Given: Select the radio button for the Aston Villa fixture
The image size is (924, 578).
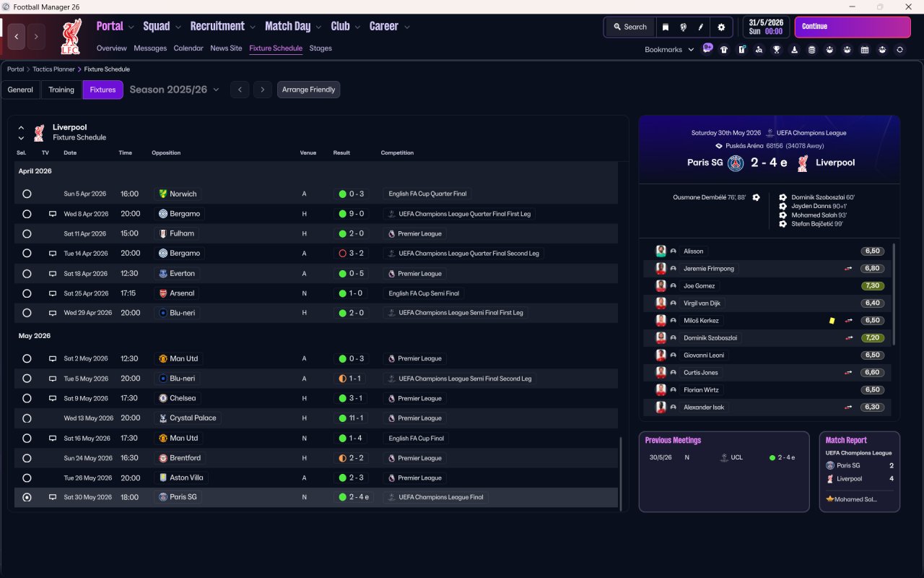Looking at the screenshot, I should (27, 478).
